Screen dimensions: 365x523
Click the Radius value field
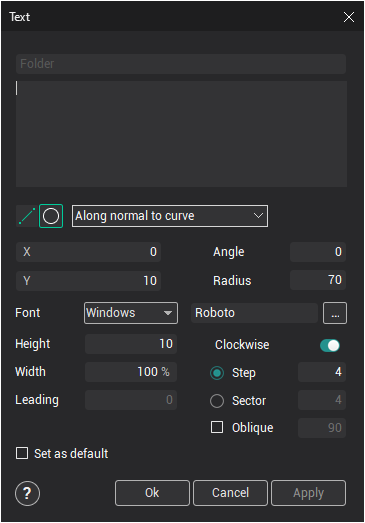(318, 280)
